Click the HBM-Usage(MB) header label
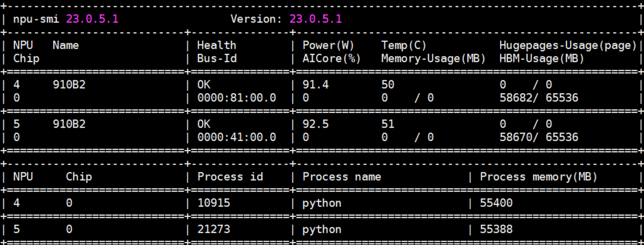Viewport: 644px width, 245px height. 541,59
